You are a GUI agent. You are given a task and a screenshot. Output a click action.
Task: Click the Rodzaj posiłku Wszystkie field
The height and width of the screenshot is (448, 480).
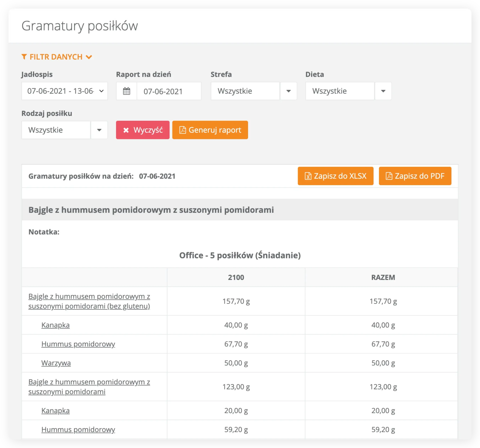click(56, 130)
